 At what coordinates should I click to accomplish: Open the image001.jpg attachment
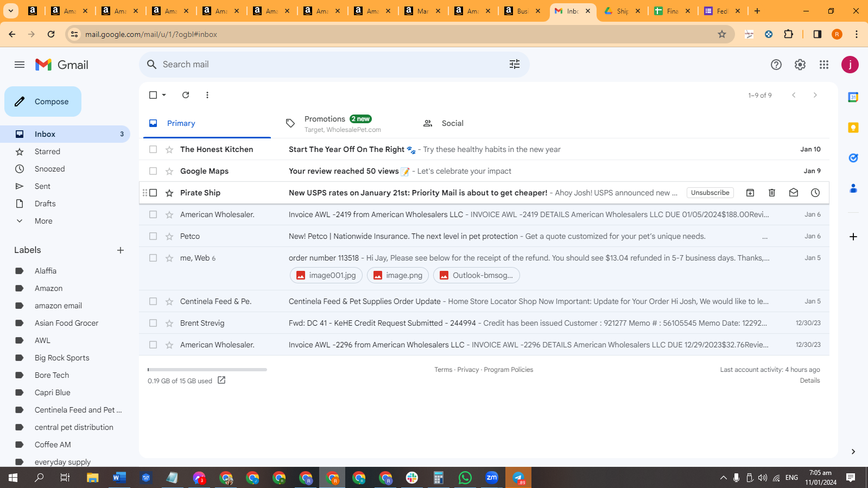pos(326,275)
